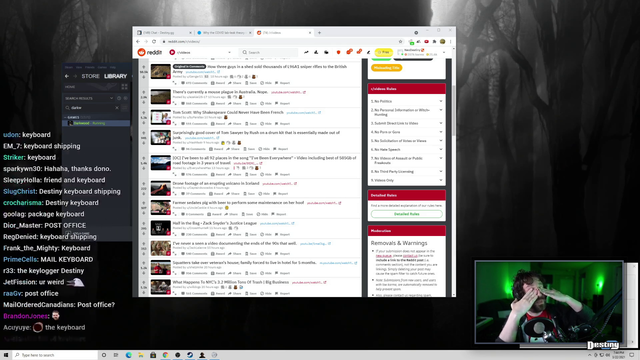Share the mouse plague in Australia post
640x360 pixels.
[235, 104]
